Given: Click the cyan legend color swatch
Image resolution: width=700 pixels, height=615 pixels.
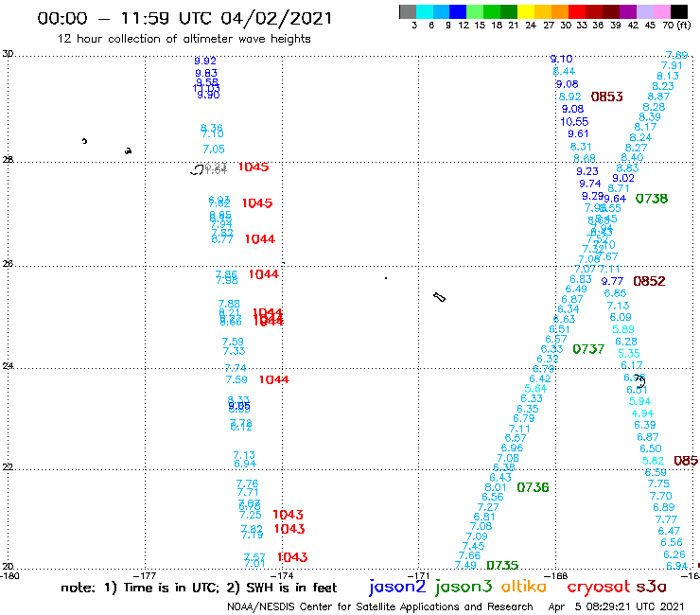Looking at the screenshot, I should tap(425, 11).
